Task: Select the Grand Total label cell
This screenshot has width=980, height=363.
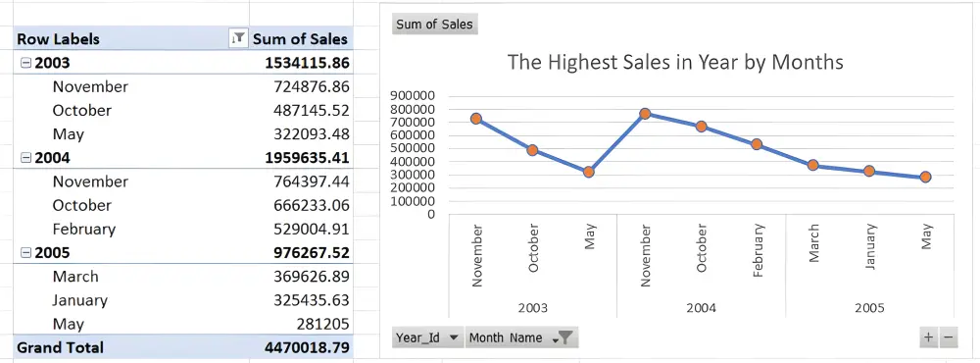Action: click(x=130, y=347)
